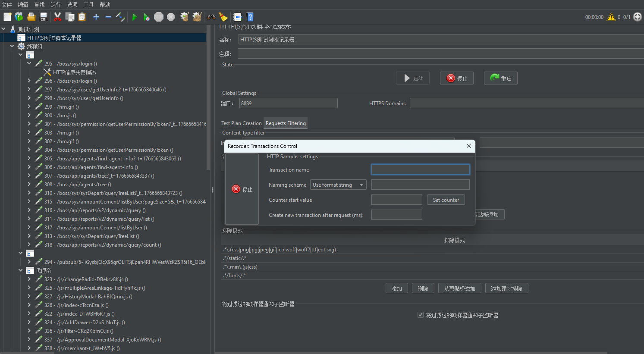Expand all nodes with plus icon
Image resolution: width=644 pixels, height=354 pixels.
coord(96,17)
